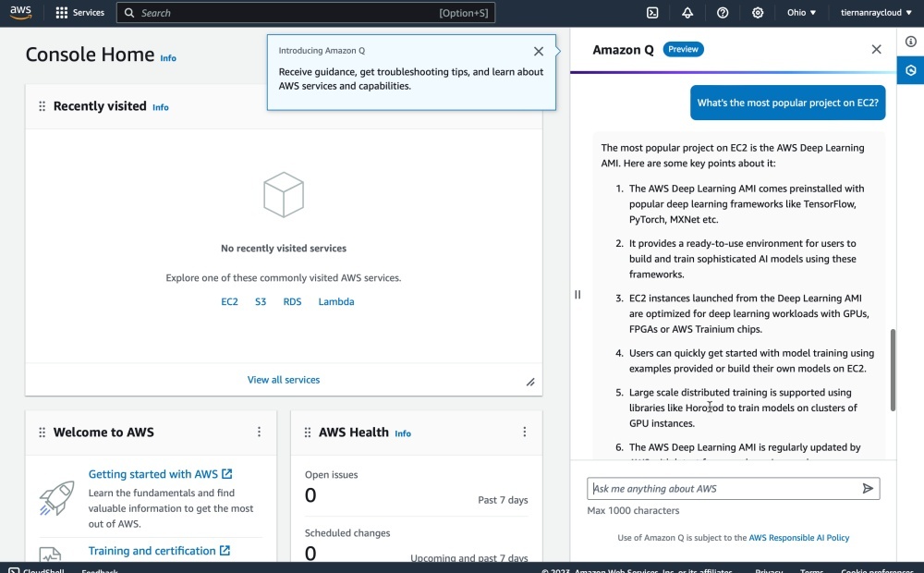The width and height of the screenshot is (924, 573).
Task: Click the Amazon Q panel resize handle
Action: pos(577,295)
